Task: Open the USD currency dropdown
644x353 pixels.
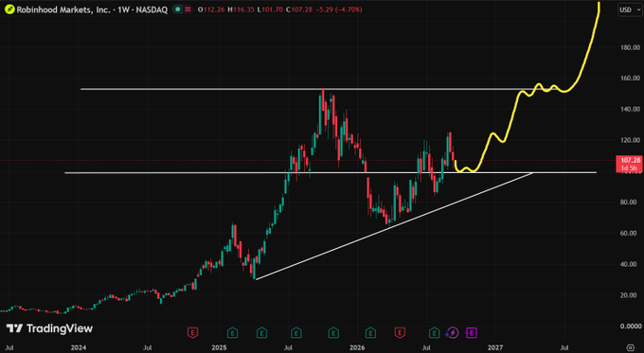Action: (629, 9)
